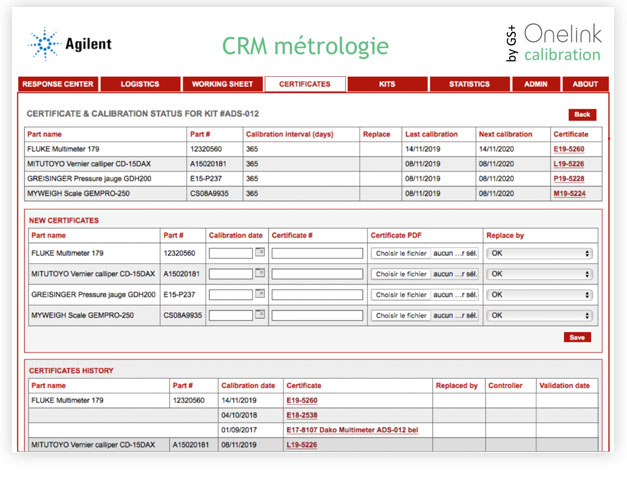627x498 pixels.
Task: Open Replace by dropdown for FLUKE Multimeter 179
Action: [x=539, y=254]
